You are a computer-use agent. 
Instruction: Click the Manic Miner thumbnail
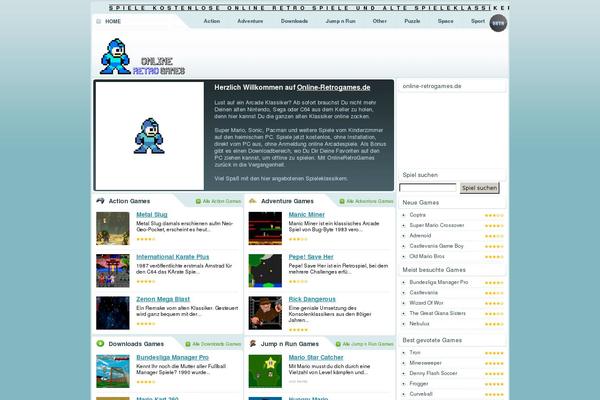(x=265, y=229)
